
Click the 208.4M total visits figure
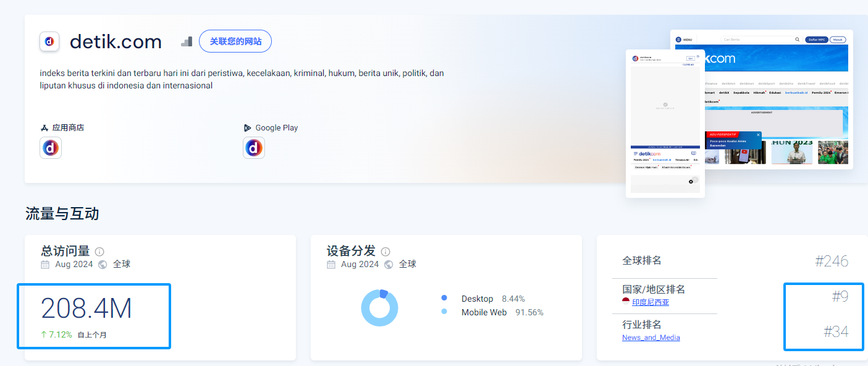pyautogui.click(x=86, y=309)
